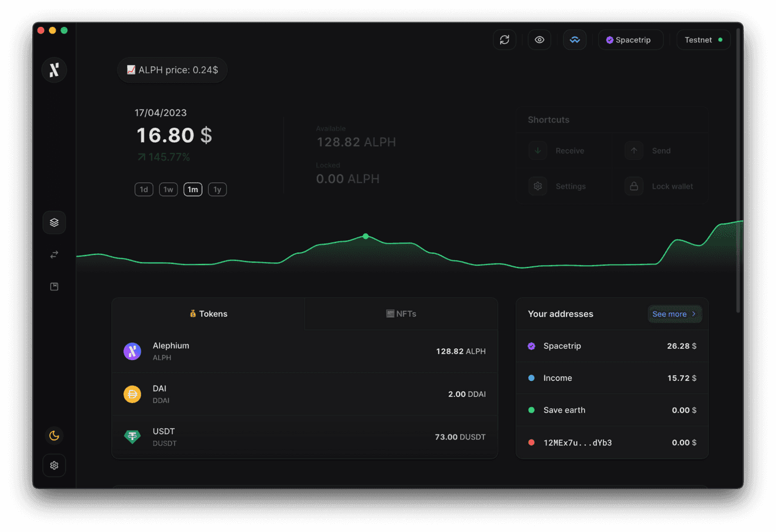Open the Testnet network selector
776x532 pixels.
click(704, 40)
